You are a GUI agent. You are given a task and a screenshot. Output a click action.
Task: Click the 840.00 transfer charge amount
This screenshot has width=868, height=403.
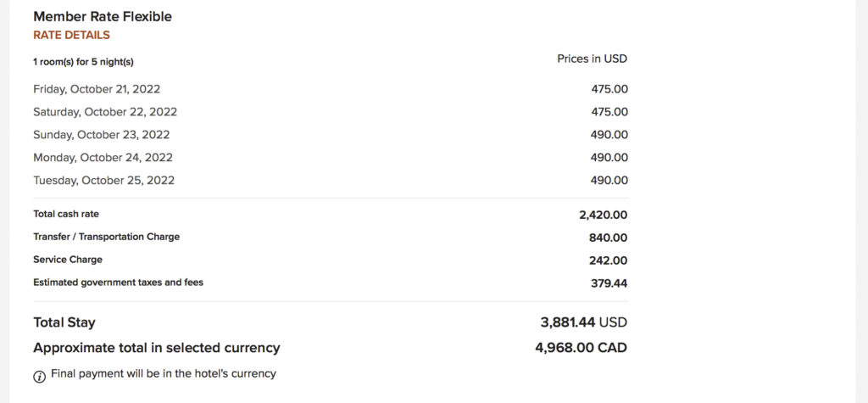pos(608,238)
